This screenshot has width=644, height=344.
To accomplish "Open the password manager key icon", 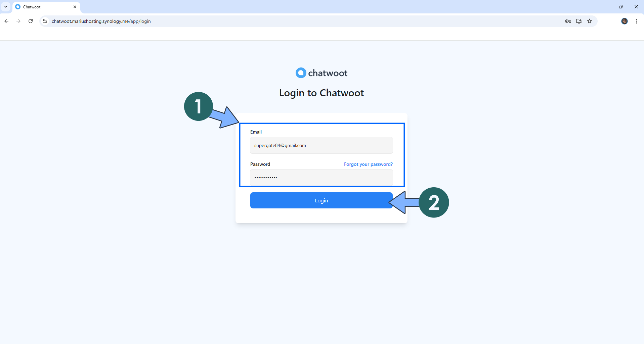I will [568, 21].
